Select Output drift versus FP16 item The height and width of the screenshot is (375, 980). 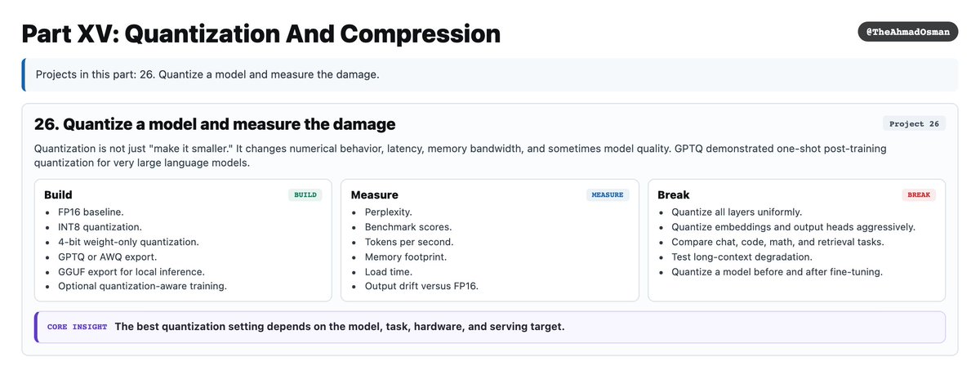[x=421, y=286]
